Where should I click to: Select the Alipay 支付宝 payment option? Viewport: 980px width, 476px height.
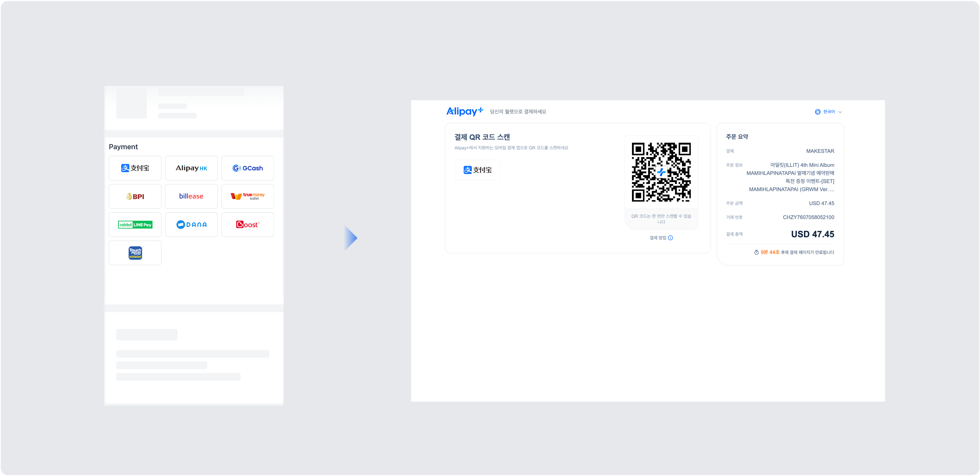(x=135, y=168)
